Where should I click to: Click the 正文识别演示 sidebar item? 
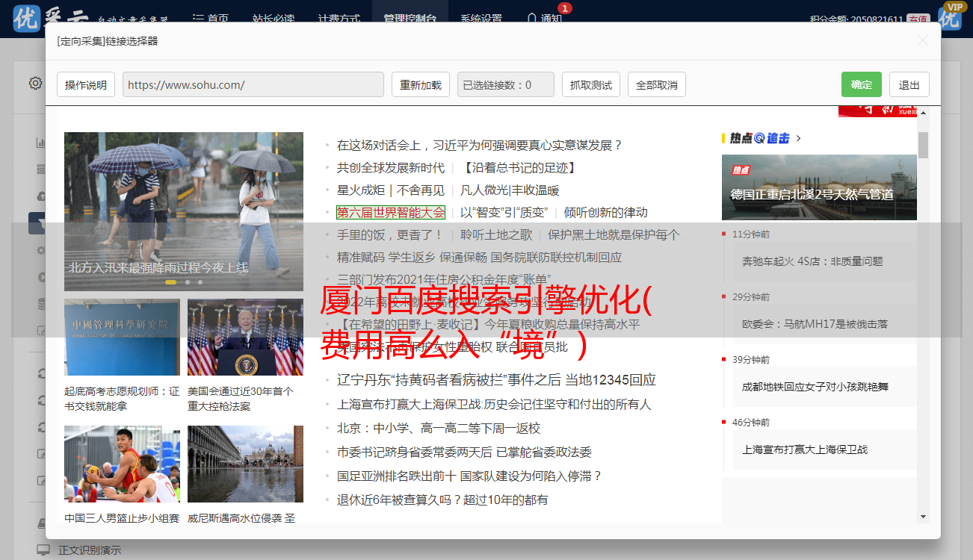[90, 550]
